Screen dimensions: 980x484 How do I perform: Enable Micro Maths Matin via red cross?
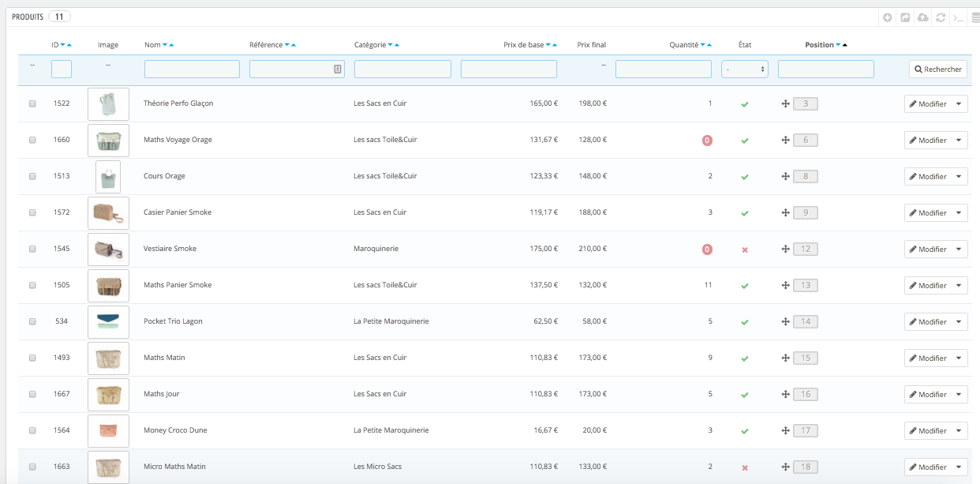click(744, 467)
